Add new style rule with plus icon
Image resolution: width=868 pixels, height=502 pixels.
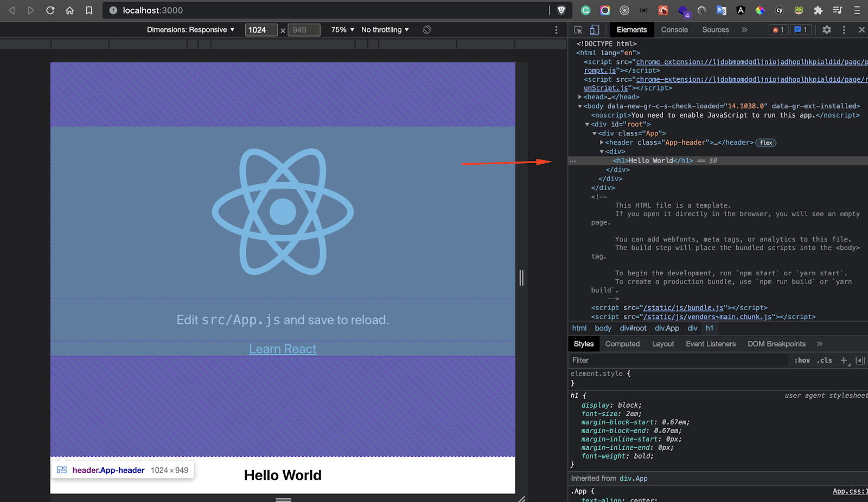click(x=844, y=361)
